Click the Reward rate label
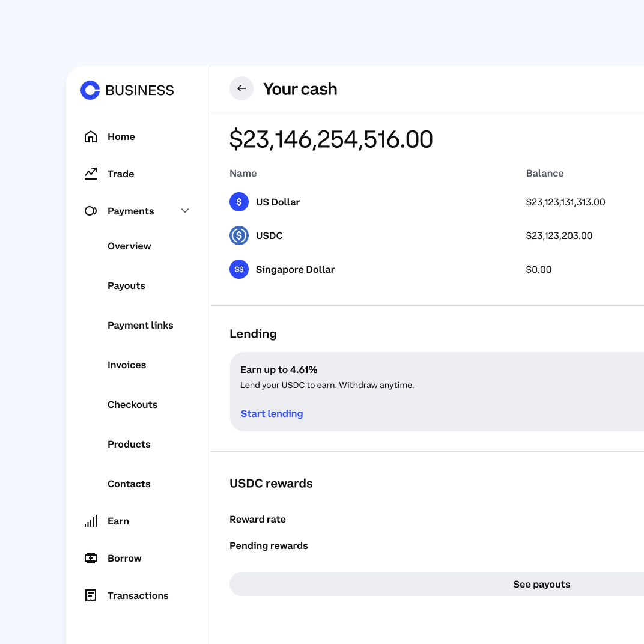 point(258,520)
